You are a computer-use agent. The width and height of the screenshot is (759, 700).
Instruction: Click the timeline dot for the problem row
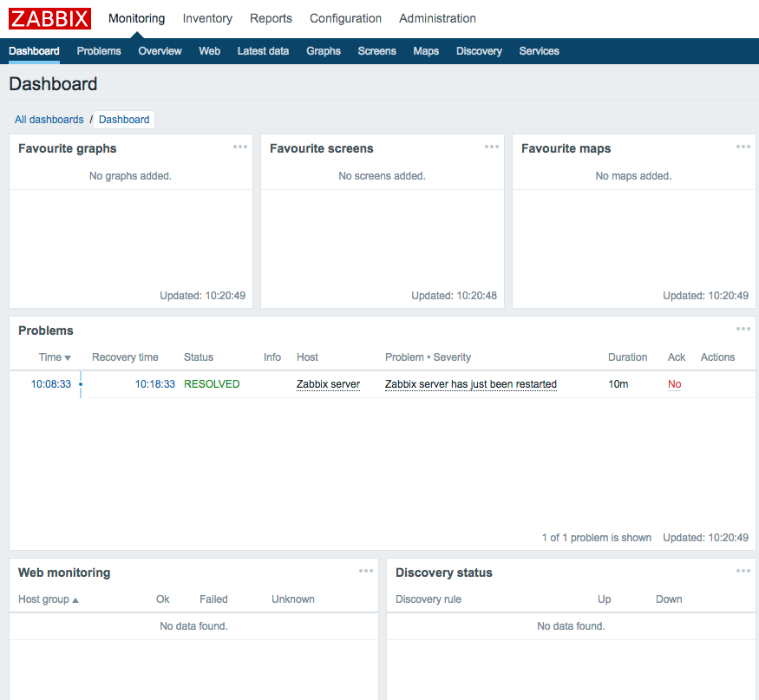click(x=81, y=384)
